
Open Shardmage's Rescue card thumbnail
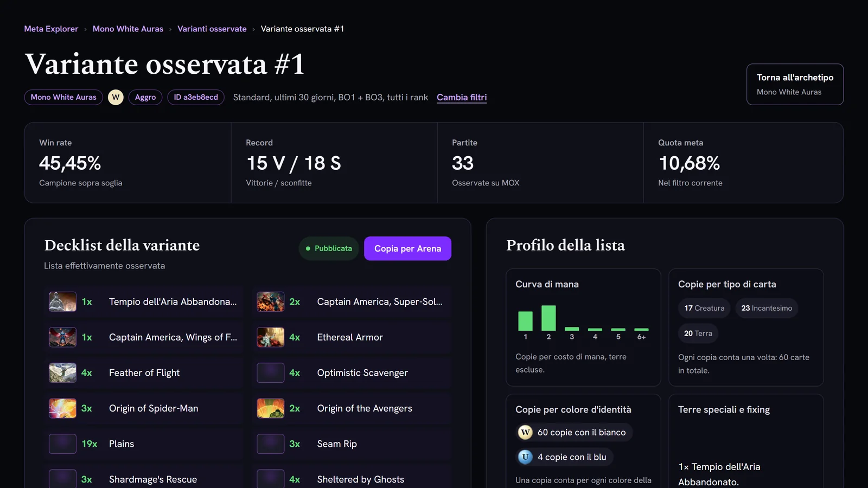pos(62,479)
